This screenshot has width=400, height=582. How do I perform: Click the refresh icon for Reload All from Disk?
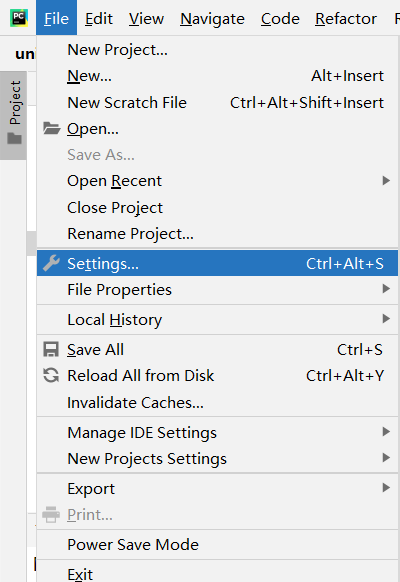pyautogui.click(x=51, y=375)
